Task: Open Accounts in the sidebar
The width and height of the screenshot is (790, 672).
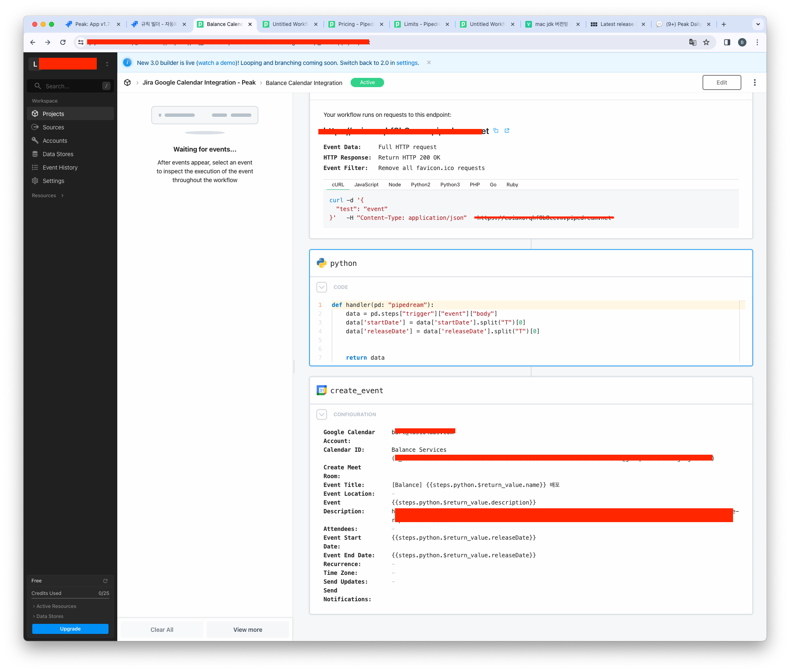Action: point(70,140)
